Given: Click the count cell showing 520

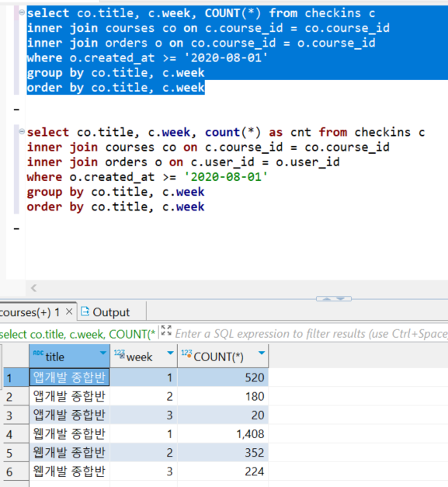Looking at the screenshot, I should (x=223, y=377).
